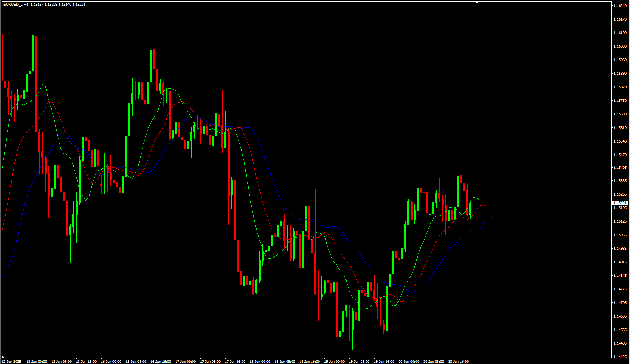This screenshot has height=364, width=630.
Task: Click the 1.15405 label on the price scale
Action: point(620,168)
